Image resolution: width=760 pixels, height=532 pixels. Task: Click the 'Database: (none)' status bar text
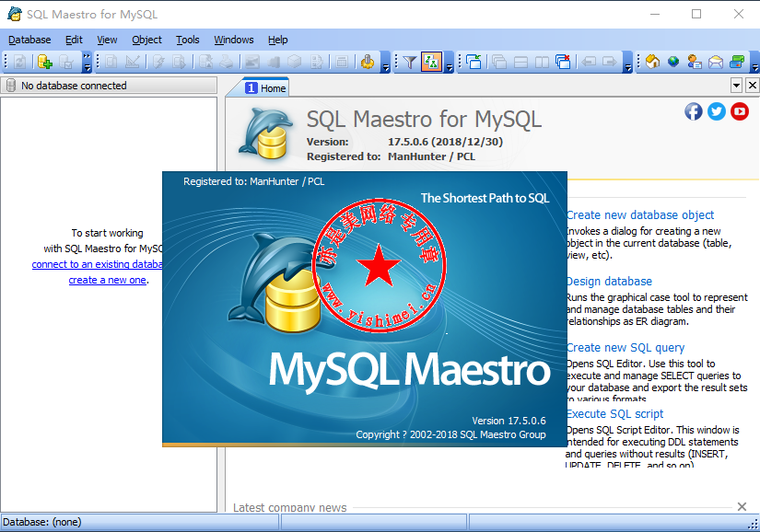42,522
